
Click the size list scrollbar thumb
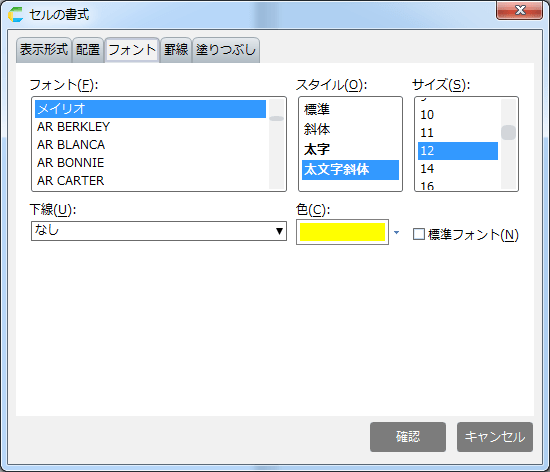(508, 133)
